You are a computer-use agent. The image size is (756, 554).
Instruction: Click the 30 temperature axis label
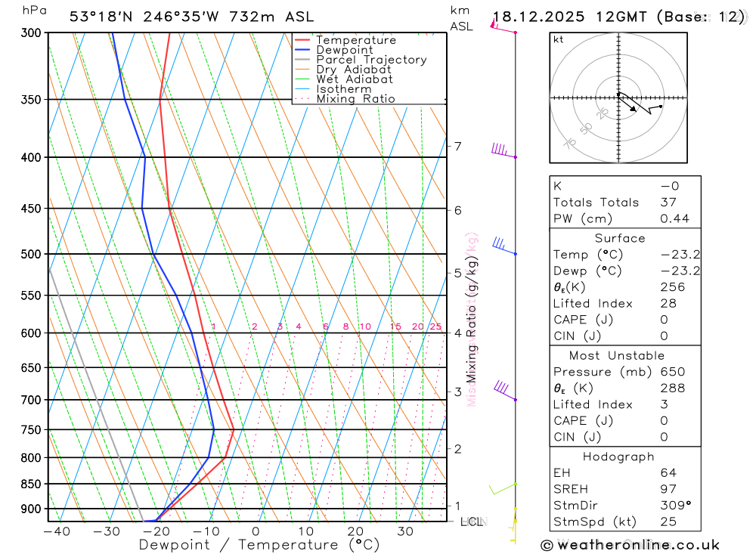405,531
